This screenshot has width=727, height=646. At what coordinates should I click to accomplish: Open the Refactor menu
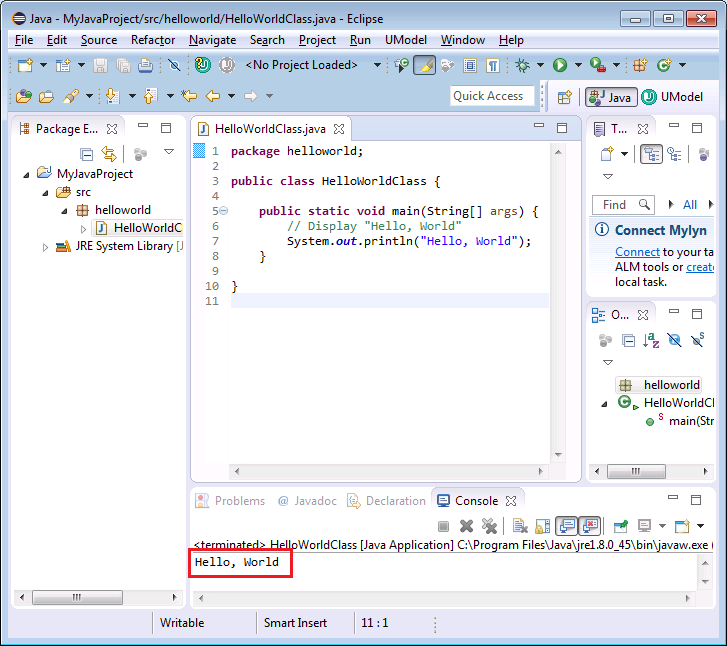point(152,40)
